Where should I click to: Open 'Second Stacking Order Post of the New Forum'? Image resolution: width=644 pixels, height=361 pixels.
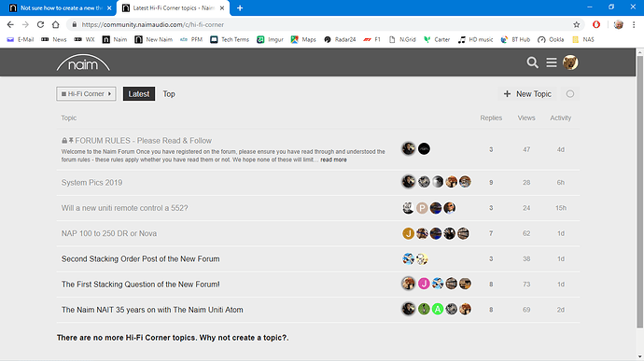(140, 258)
